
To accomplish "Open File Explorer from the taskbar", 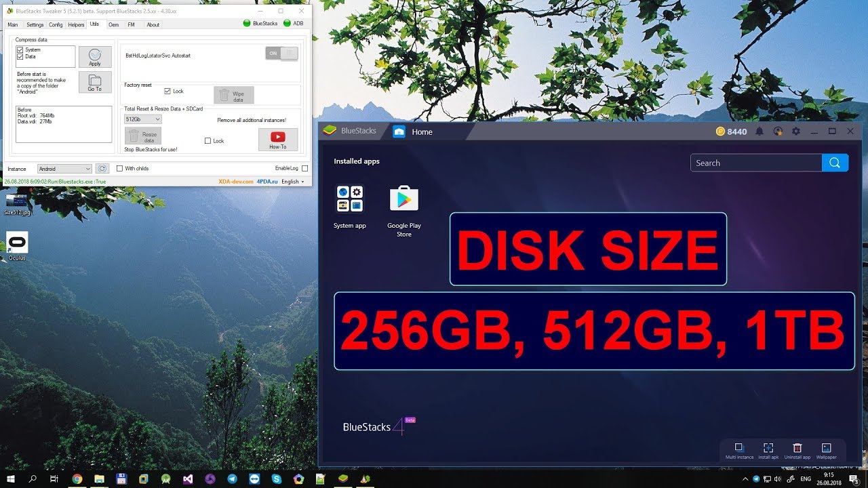I will click(99, 479).
